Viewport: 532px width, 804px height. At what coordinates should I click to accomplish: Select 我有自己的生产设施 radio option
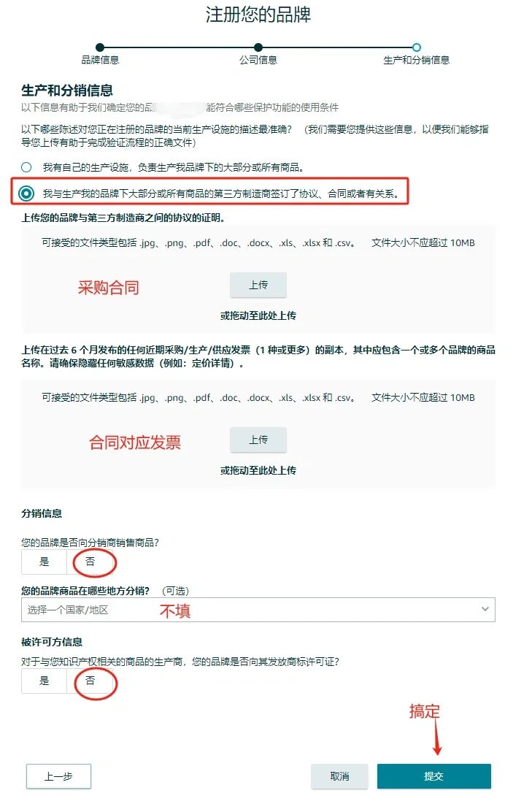pos(26,167)
